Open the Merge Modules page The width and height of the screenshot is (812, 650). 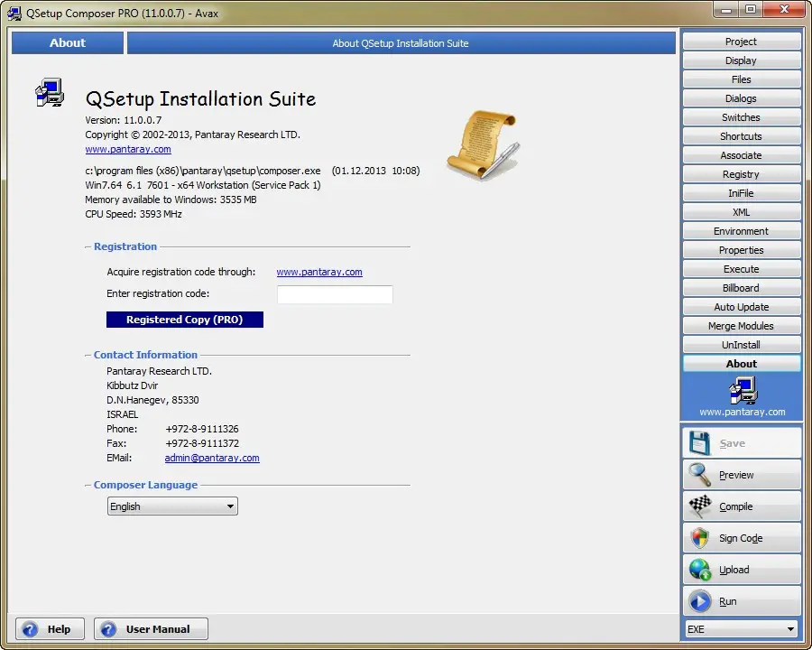coord(742,326)
